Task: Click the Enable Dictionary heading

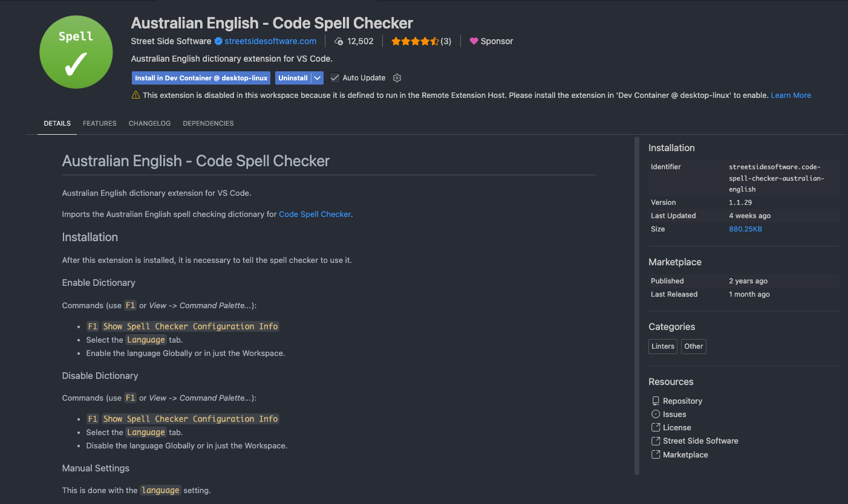Action: point(99,283)
